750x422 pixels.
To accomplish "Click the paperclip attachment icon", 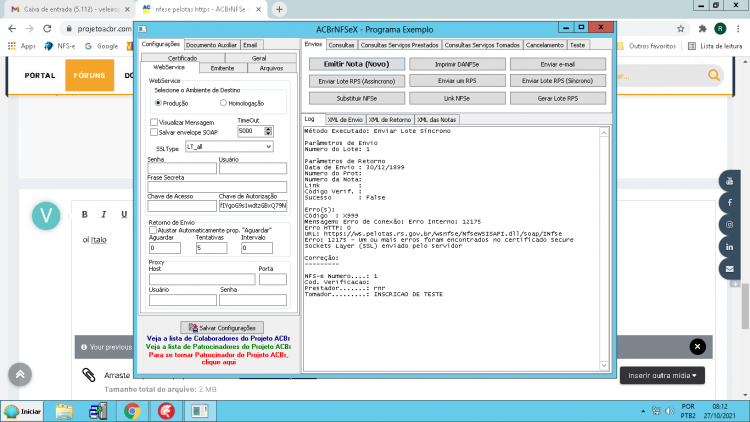I will pos(88,375).
